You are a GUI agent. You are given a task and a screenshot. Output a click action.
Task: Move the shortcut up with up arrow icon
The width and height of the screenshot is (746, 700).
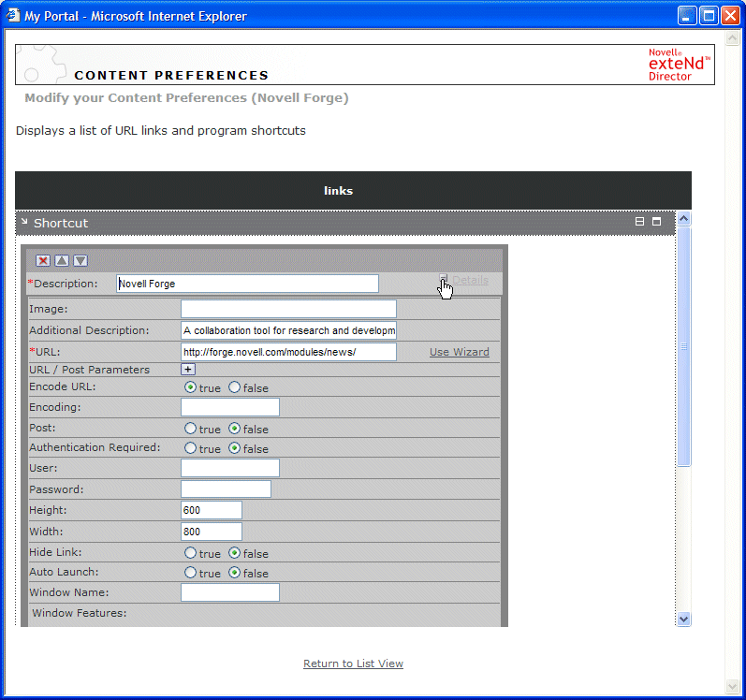pyautogui.click(x=62, y=260)
